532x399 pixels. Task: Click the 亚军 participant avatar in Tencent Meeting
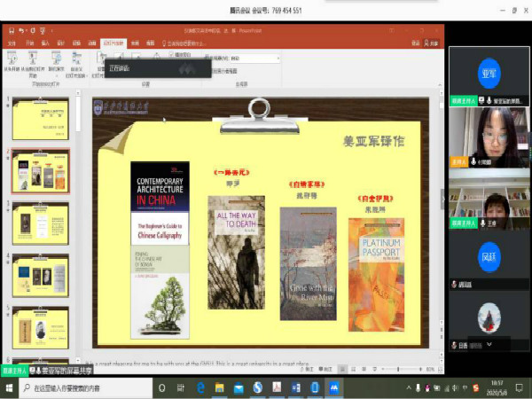489,74
